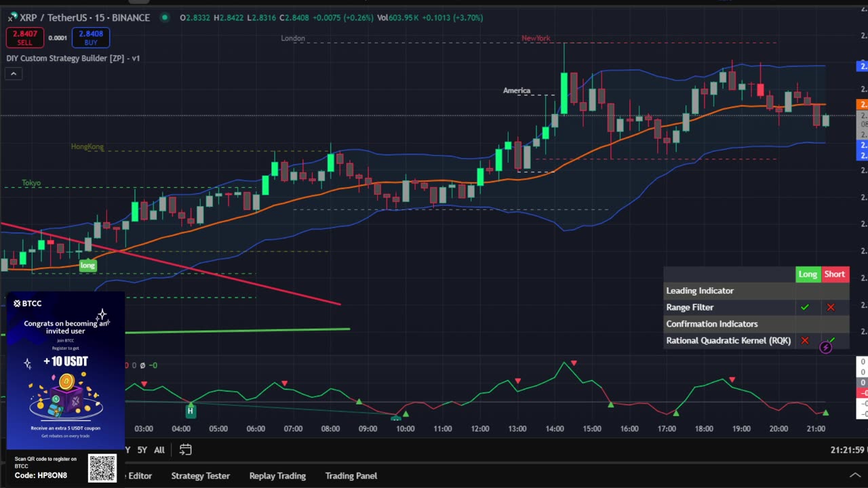The image size is (868, 488).
Task: Click the green horizontal line on chart
Action: point(237,331)
